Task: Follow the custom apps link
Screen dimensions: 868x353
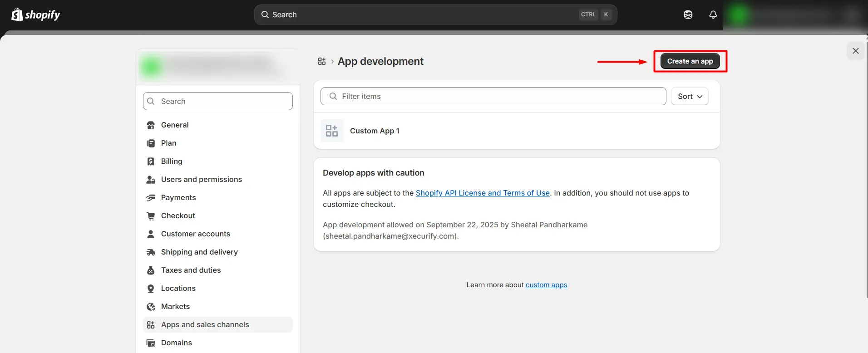Action: click(x=546, y=285)
